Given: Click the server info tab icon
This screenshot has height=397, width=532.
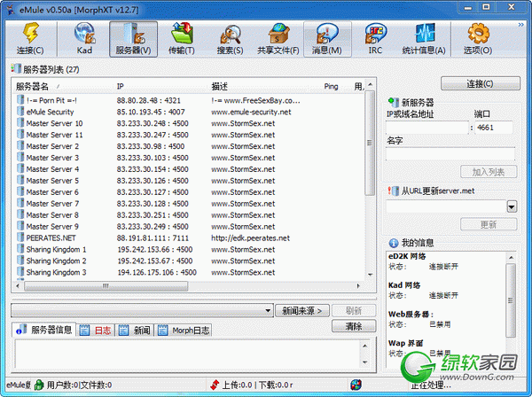Looking at the screenshot, I should coord(21,330).
